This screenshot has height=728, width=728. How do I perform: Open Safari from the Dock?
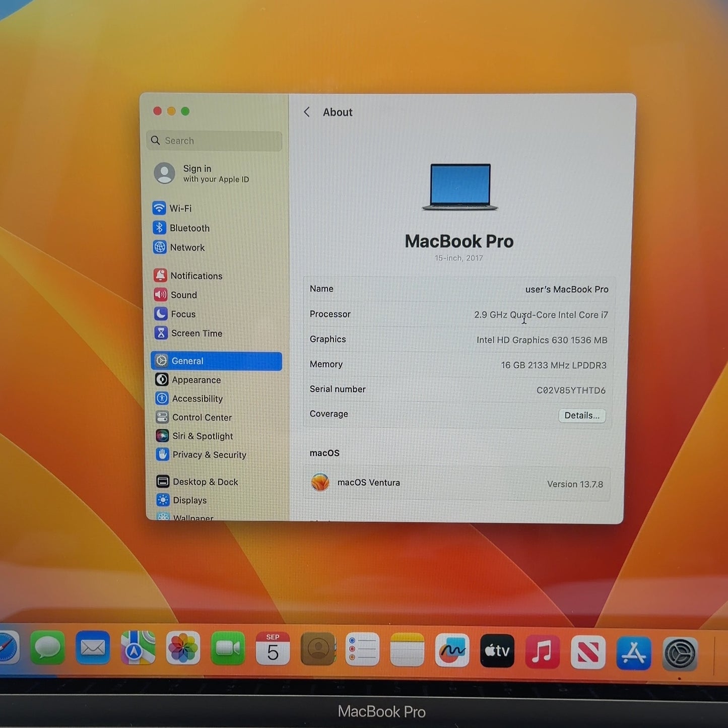coord(8,648)
